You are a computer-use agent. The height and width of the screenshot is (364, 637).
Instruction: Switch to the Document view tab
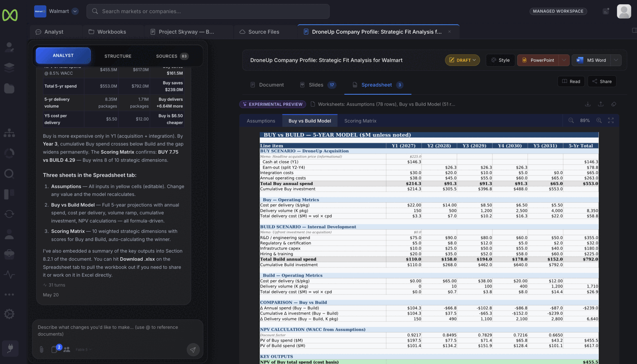(x=267, y=85)
